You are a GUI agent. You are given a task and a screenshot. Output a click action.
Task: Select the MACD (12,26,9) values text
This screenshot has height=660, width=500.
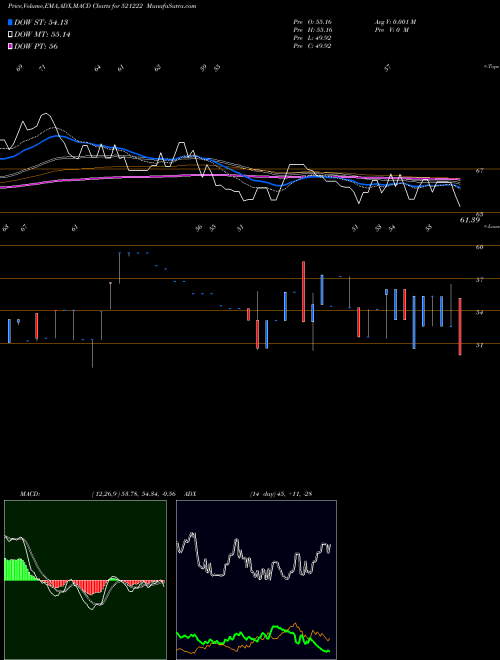click(x=133, y=494)
